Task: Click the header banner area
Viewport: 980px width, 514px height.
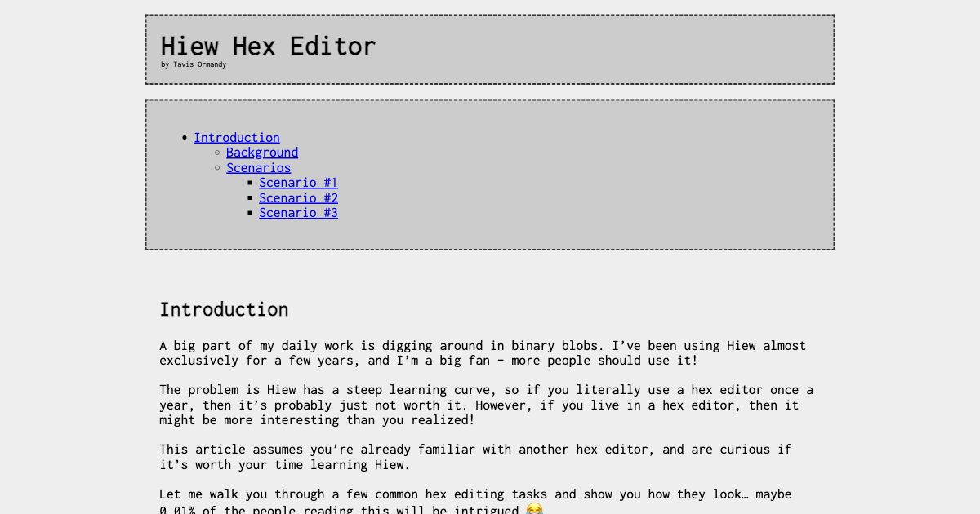Action: [x=572, y=49]
